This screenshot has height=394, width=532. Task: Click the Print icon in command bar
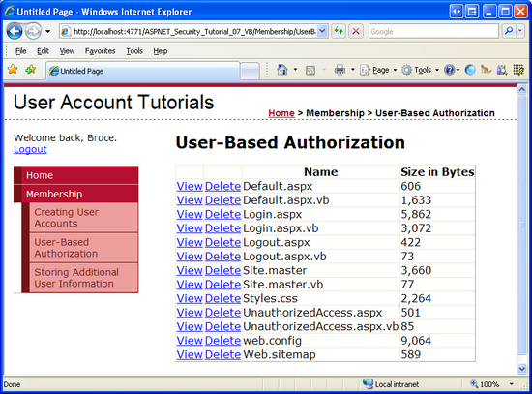pyautogui.click(x=340, y=70)
